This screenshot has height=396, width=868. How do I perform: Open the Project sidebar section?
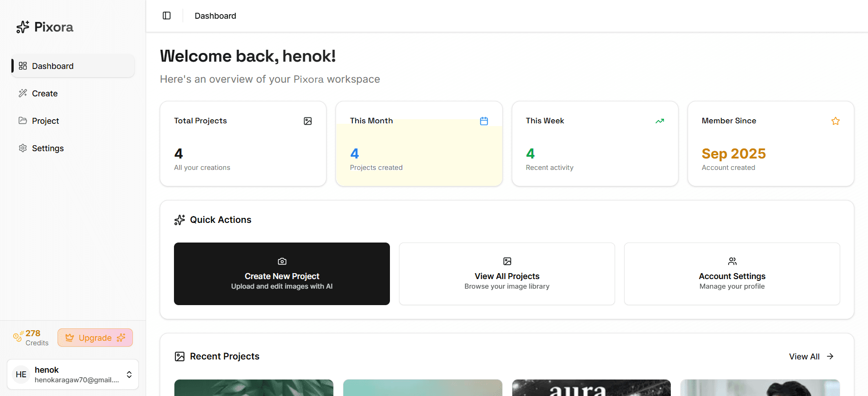[45, 121]
